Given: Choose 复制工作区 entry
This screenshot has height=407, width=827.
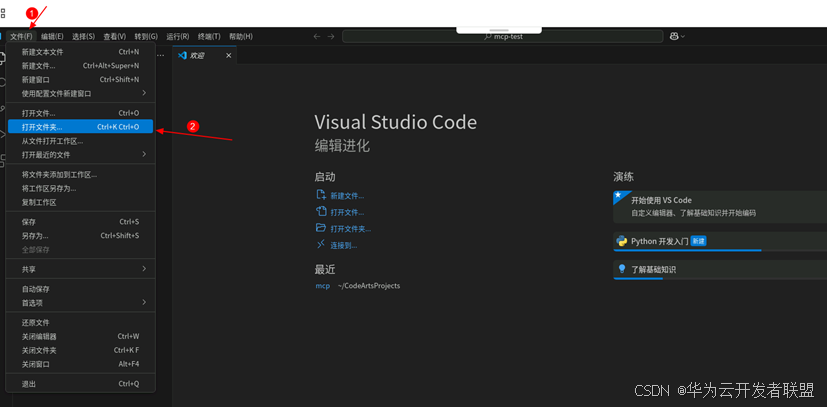Looking at the screenshot, I should (80, 202).
